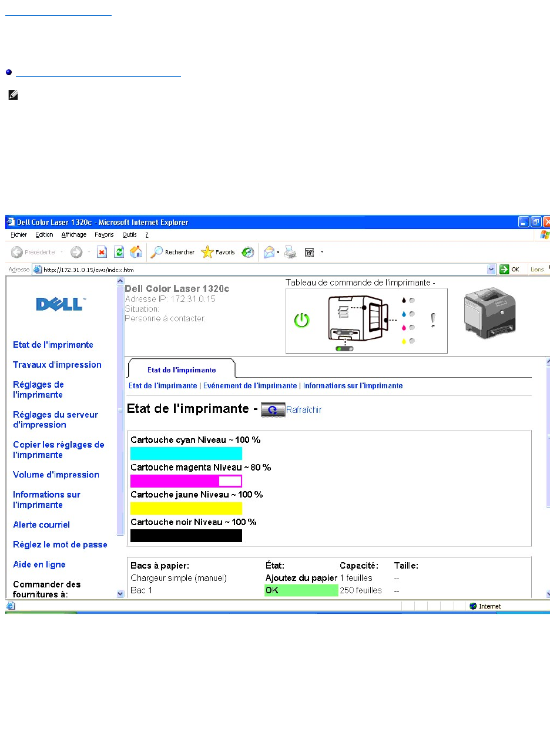Select the Etat de l'imprimante tab
This screenshot has height=756, width=550.
[182, 370]
